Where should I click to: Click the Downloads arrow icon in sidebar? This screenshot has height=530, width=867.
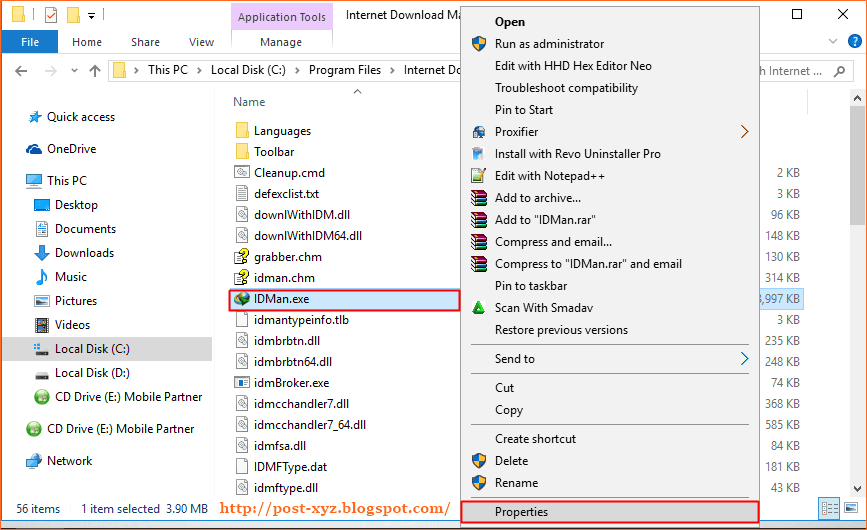[41, 253]
